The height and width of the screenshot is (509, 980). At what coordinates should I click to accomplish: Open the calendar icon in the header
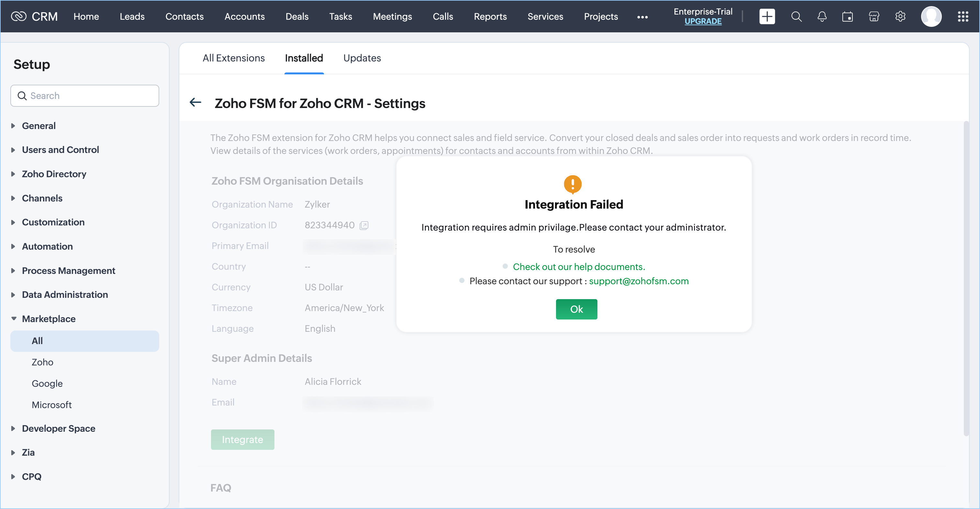point(847,16)
